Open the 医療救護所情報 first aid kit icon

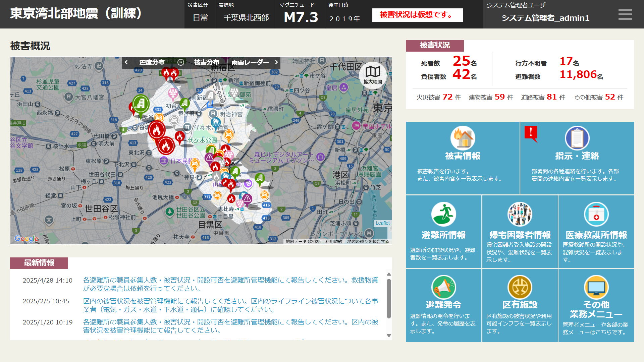coord(596,214)
